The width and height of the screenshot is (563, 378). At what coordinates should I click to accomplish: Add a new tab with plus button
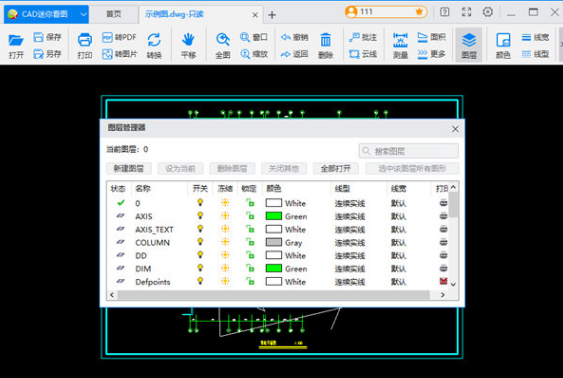272,15
